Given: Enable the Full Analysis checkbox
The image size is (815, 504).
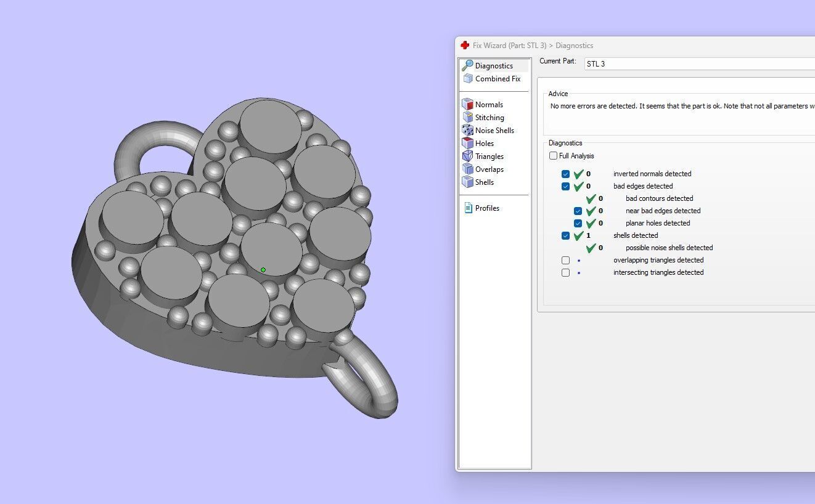Looking at the screenshot, I should tap(553, 156).
